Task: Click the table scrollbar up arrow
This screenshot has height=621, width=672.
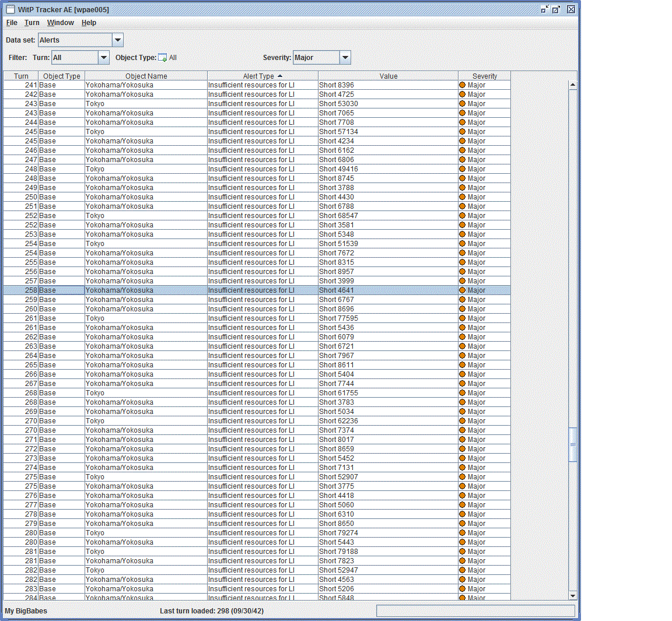Action: point(573,85)
